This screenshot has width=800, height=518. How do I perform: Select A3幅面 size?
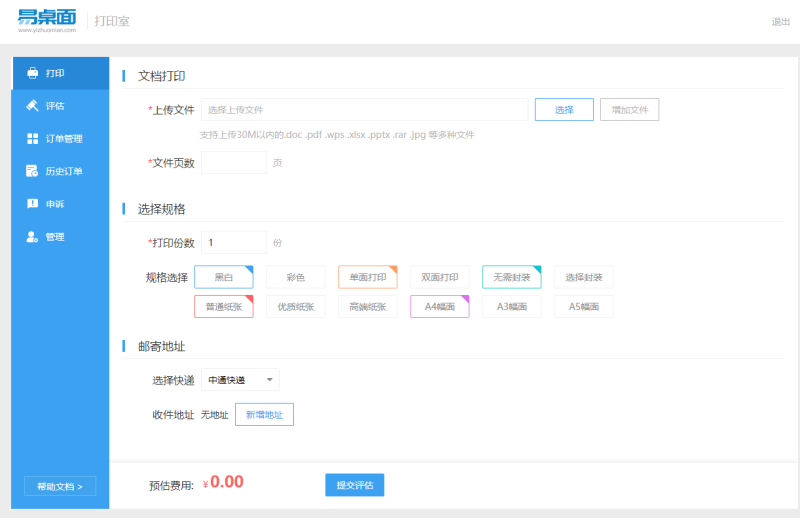tap(512, 307)
